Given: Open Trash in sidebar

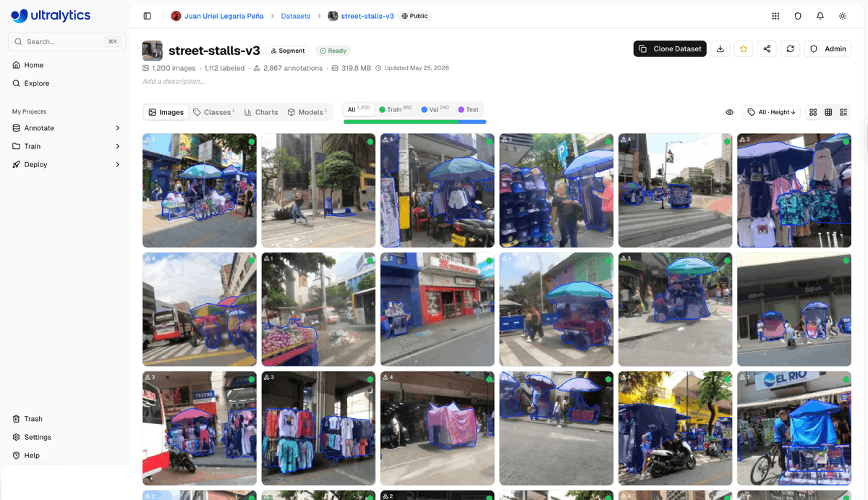Looking at the screenshot, I should click(x=67, y=419).
